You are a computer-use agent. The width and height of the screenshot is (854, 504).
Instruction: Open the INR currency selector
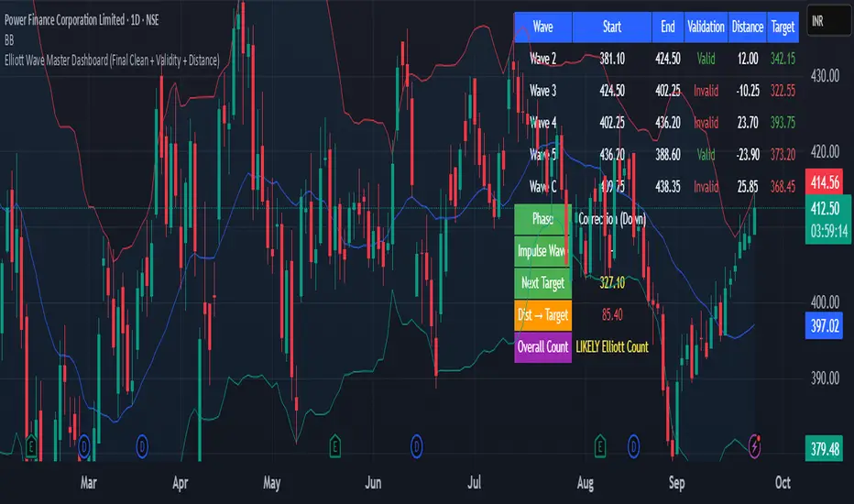(x=829, y=21)
